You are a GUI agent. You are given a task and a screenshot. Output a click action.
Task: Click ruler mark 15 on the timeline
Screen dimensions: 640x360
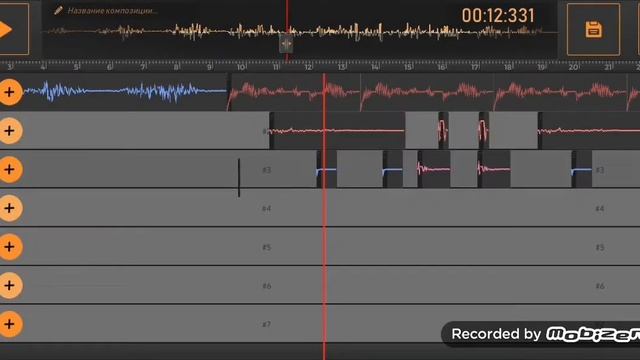(408, 67)
